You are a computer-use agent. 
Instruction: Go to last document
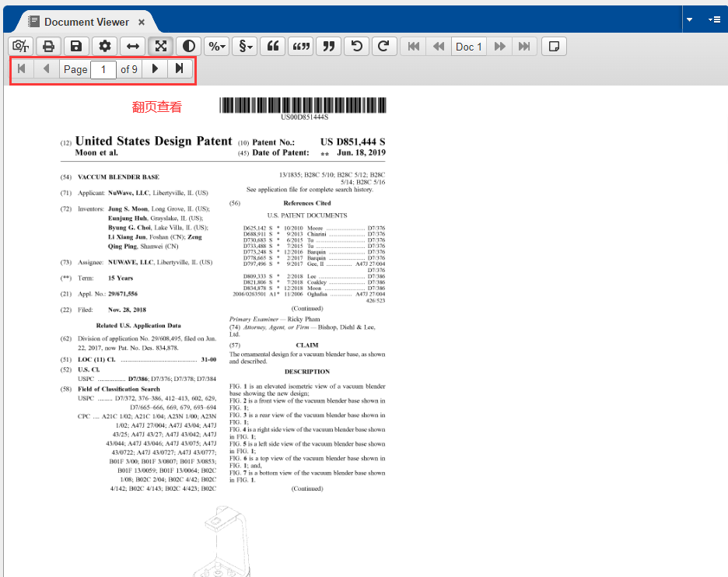524,47
